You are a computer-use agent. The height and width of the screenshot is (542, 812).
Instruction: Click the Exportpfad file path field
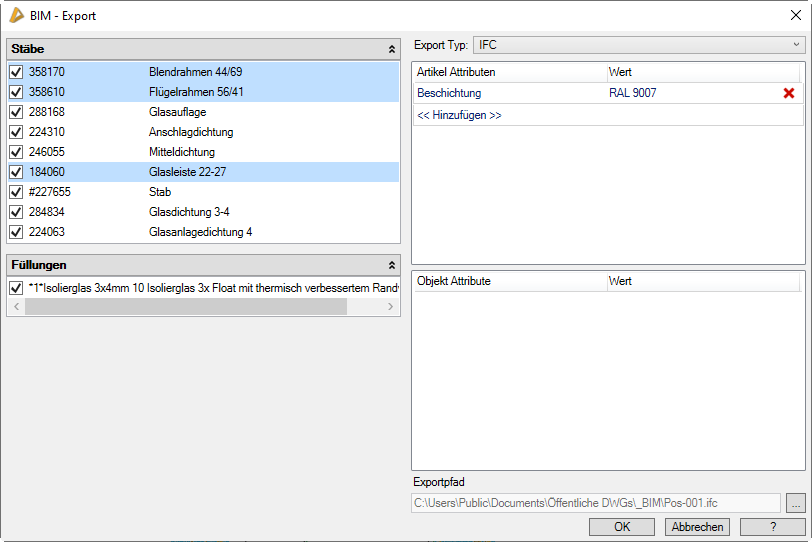(595, 503)
